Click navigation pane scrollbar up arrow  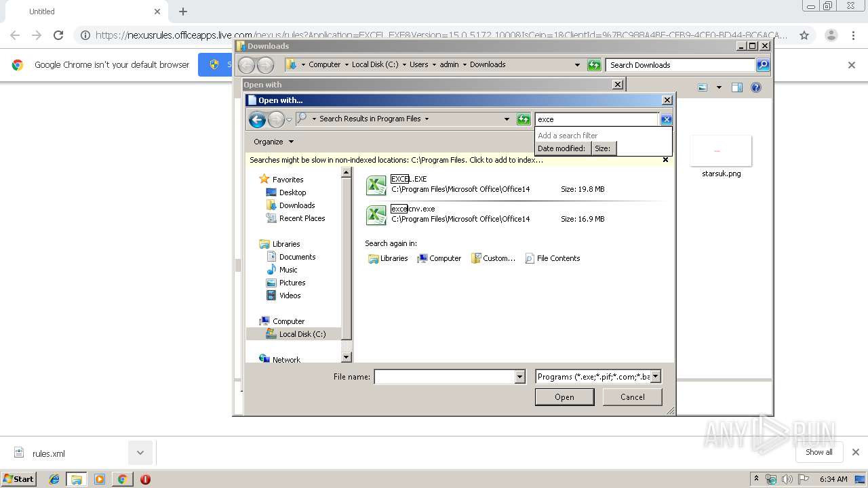click(x=347, y=173)
